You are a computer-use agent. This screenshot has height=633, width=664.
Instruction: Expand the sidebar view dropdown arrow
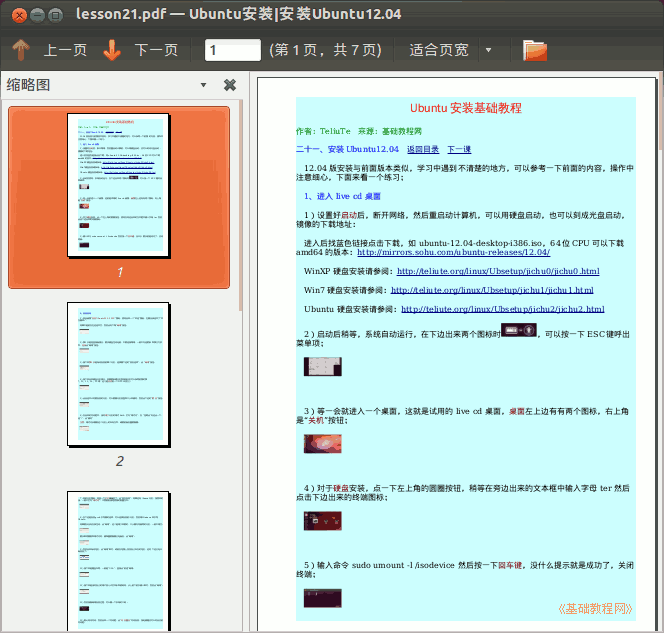[204, 85]
